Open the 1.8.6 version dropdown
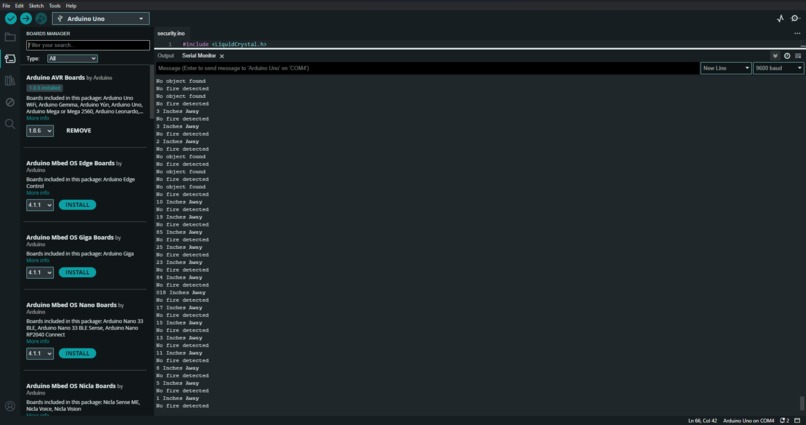806x425 pixels. [x=40, y=131]
